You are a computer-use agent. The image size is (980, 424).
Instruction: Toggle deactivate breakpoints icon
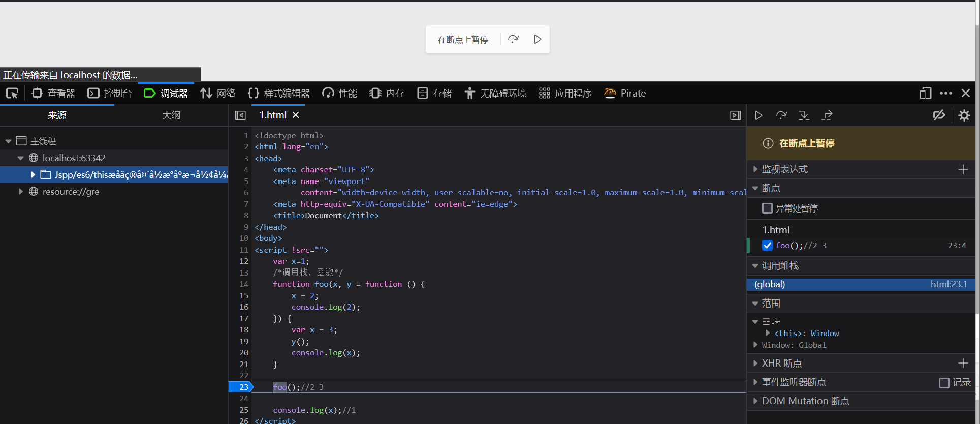(939, 115)
